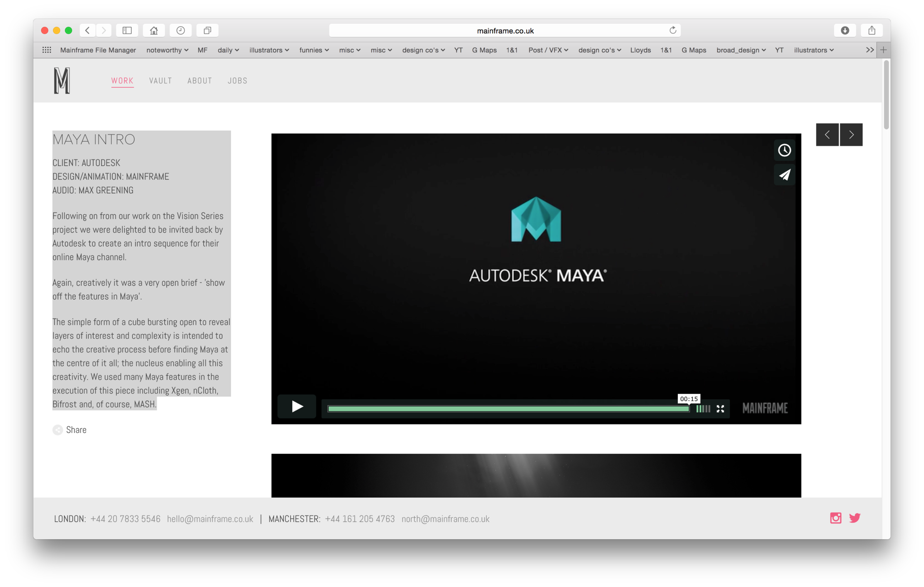Open the Lloyds bookmark

(x=641, y=50)
